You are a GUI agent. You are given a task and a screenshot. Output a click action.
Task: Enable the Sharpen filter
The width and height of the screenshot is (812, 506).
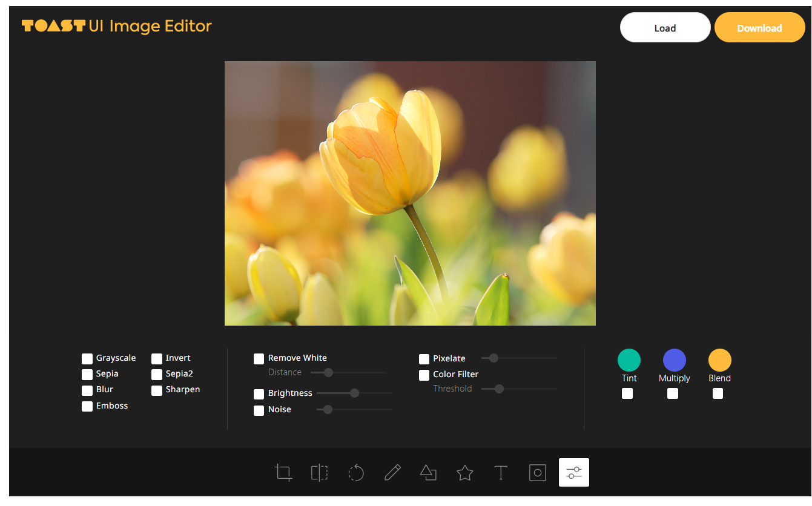pos(157,390)
